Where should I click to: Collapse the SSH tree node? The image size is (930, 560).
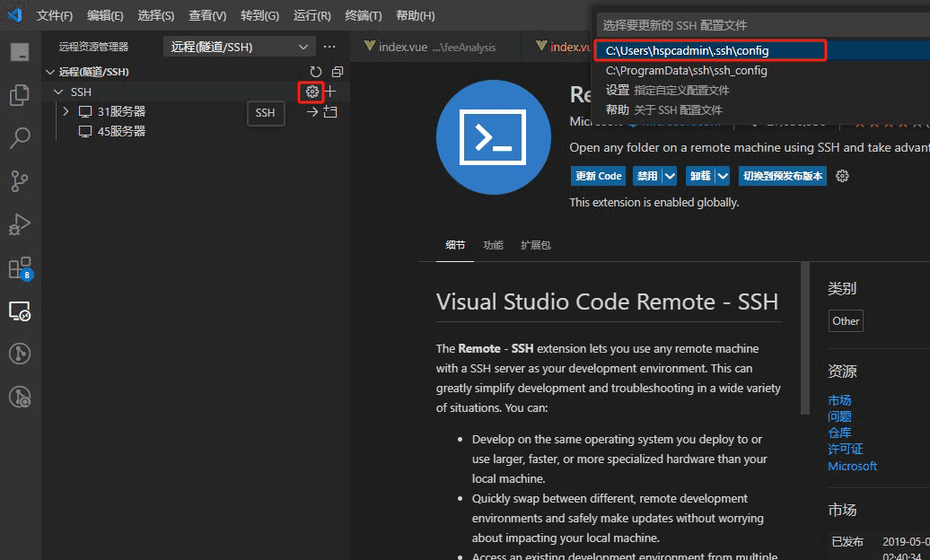point(58,92)
